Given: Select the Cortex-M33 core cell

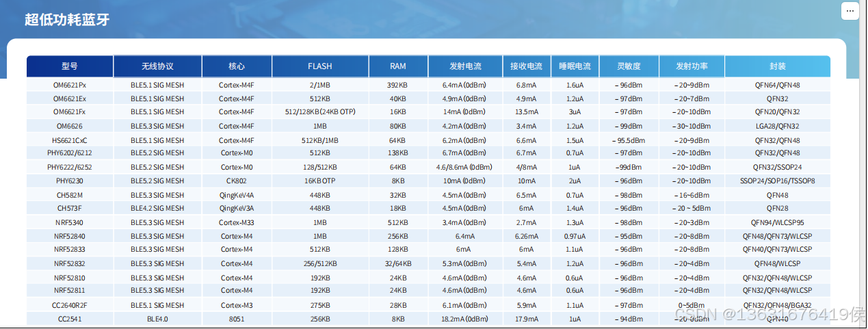Looking at the screenshot, I should click(x=237, y=222).
